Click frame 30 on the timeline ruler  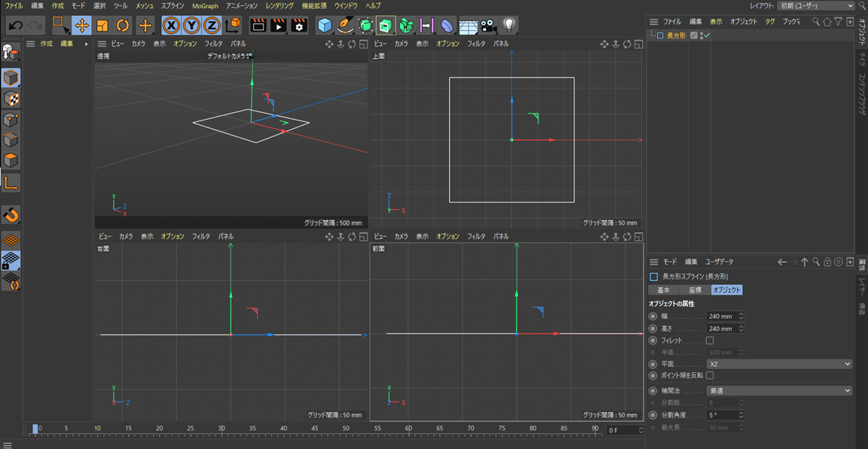(x=222, y=429)
